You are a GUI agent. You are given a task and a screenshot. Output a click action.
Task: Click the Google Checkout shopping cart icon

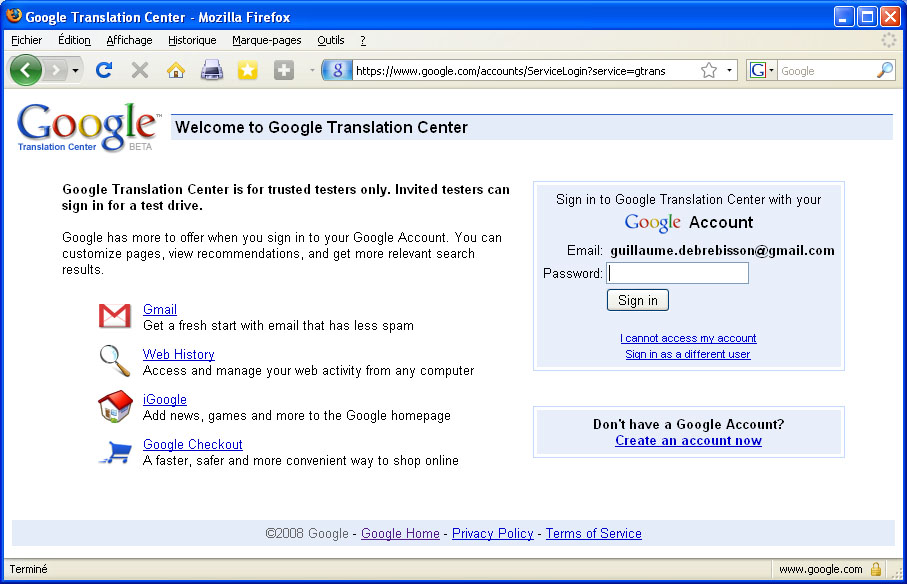pos(116,452)
